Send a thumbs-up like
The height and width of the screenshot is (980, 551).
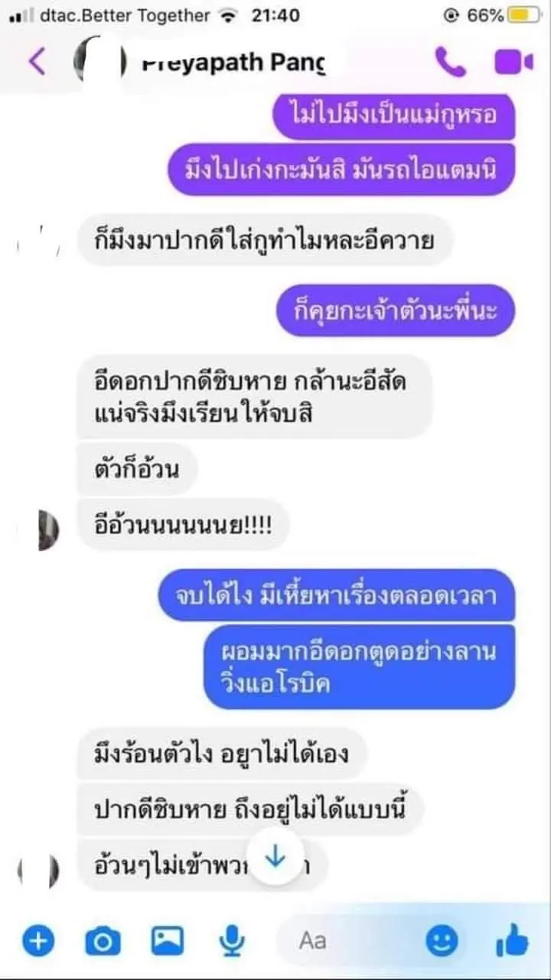click(x=513, y=940)
